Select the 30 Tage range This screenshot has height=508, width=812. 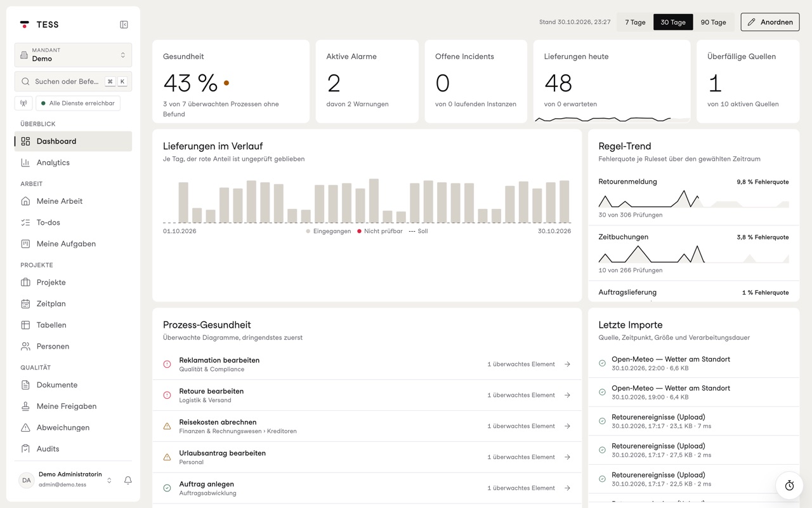click(673, 22)
